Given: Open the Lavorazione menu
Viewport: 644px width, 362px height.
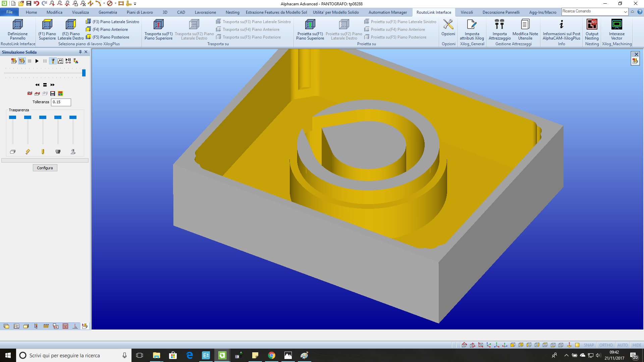Looking at the screenshot, I should tap(205, 12).
